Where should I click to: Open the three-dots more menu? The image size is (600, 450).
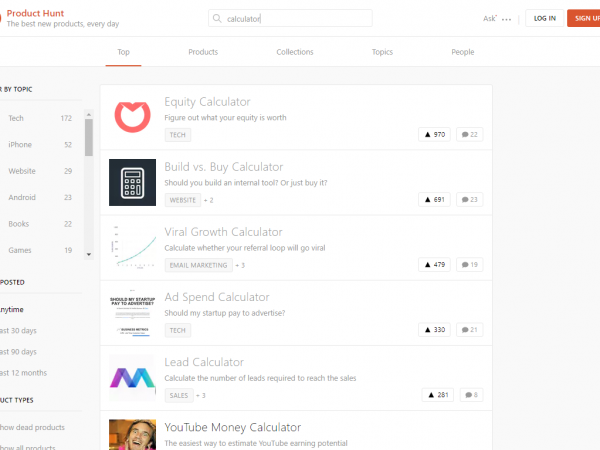click(507, 19)
